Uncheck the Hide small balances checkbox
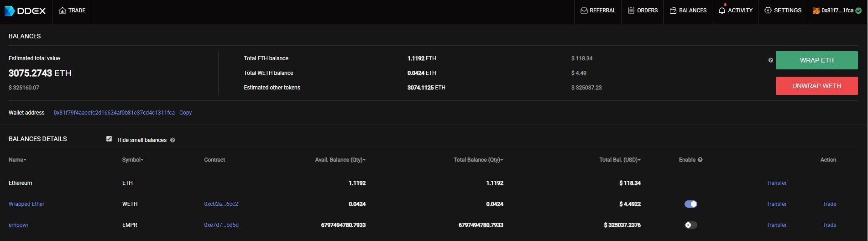868x241 pixels. (x=109, y=139)
